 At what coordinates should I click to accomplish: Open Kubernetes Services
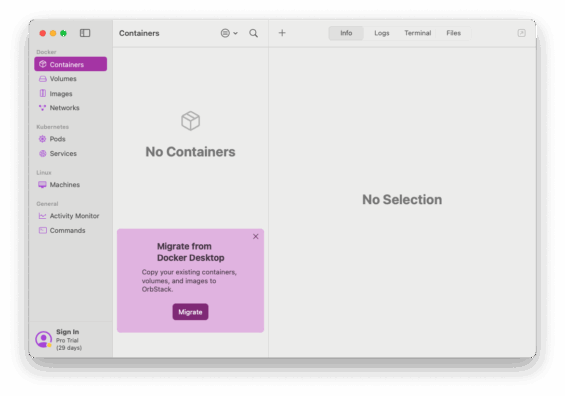pyautogui.click(x=71, y=153)
